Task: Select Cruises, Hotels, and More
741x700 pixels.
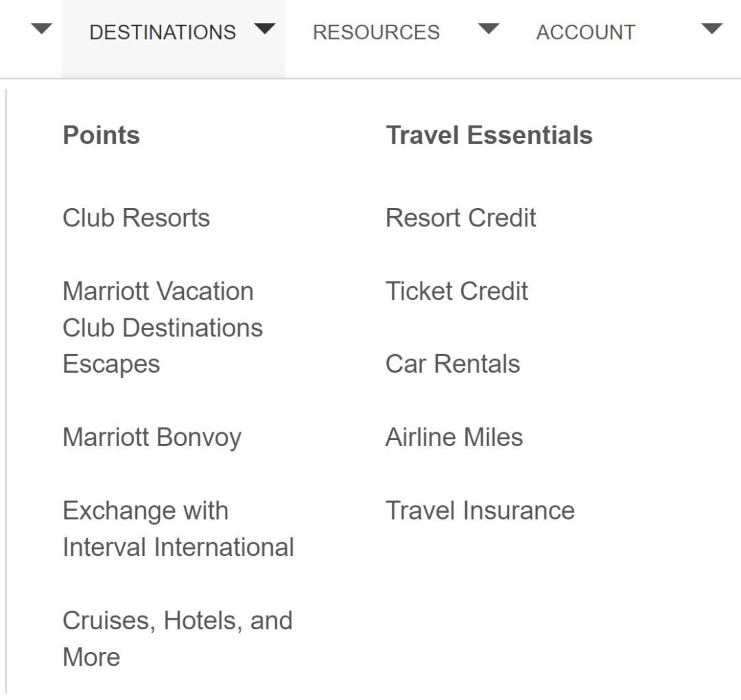Action: point(178,638)
